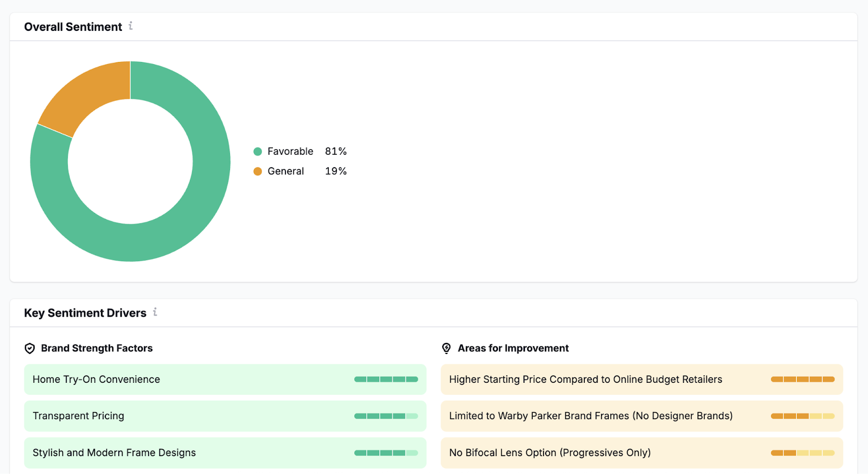Click strength bar for Transparent Pricing
Screen dimensions: 868x474
pos(386,416)
